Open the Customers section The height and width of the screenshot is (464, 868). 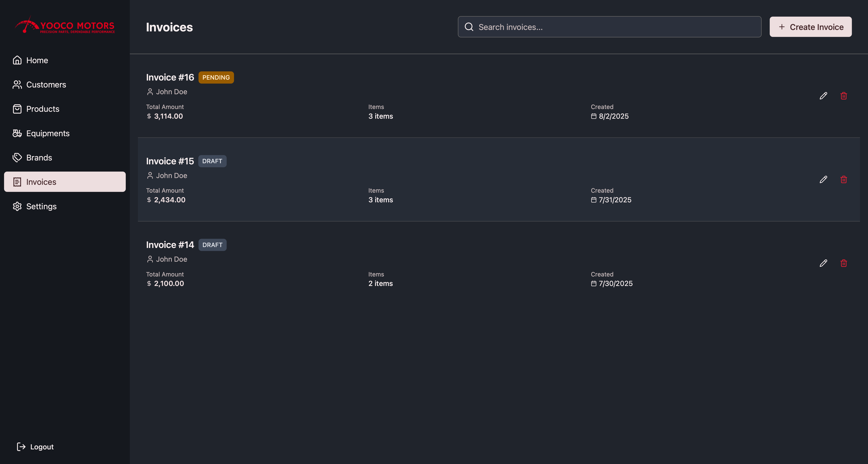tap(46, 85)
